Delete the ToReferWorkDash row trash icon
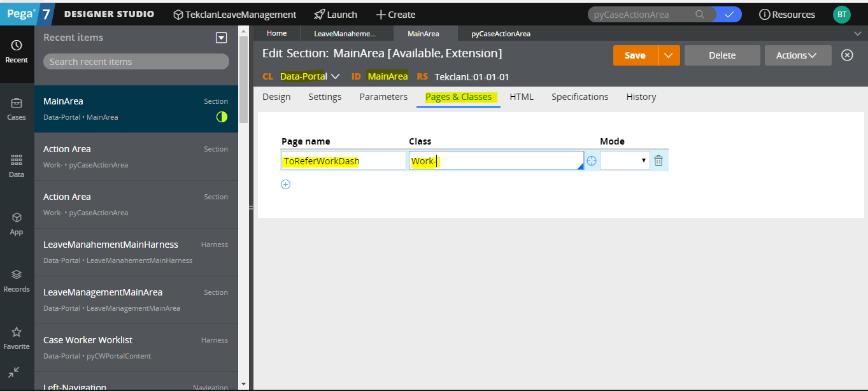This screenshot has width=868, height=391. click(x=658, y=161)
